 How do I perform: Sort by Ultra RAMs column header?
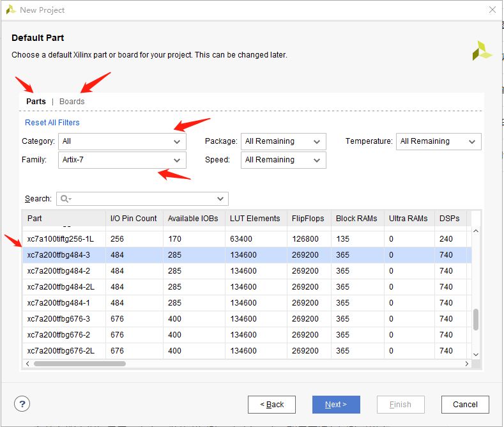[409, 219]
